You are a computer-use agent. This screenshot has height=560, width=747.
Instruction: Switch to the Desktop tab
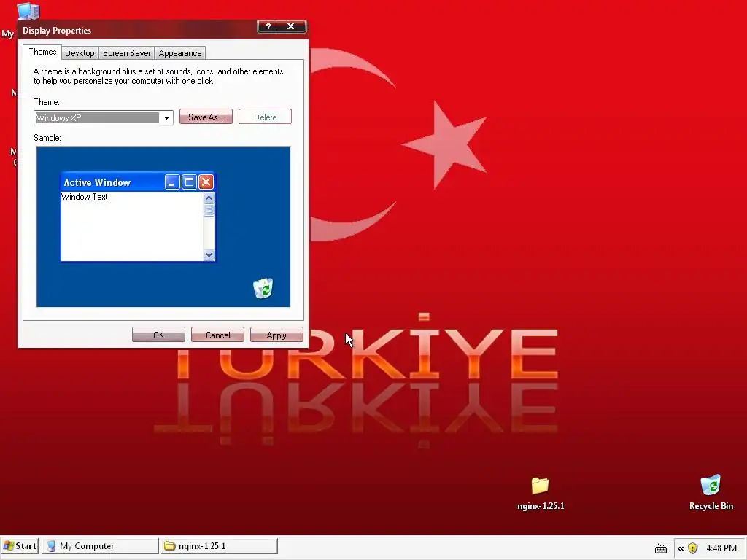pos(80,52)
